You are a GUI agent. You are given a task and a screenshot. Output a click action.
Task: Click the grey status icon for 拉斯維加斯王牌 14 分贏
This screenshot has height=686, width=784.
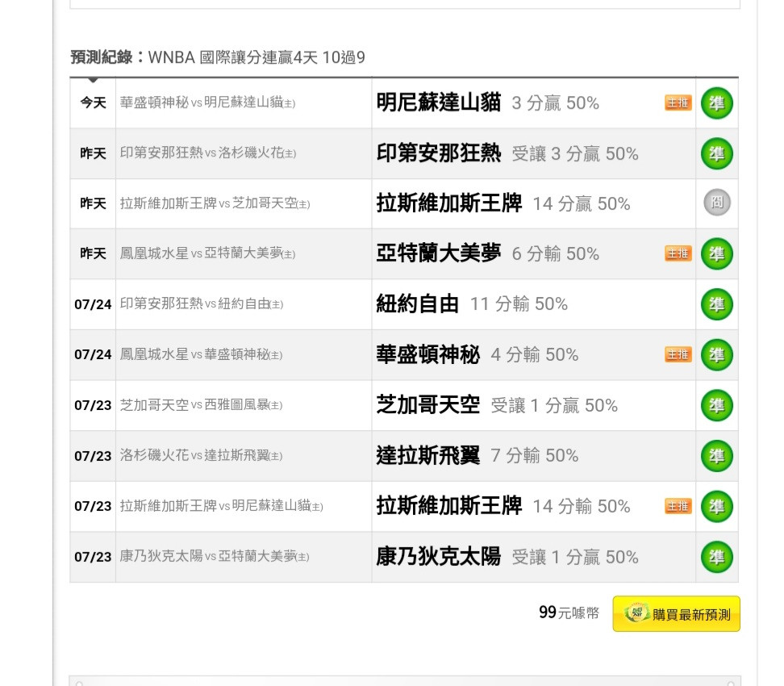717,203
